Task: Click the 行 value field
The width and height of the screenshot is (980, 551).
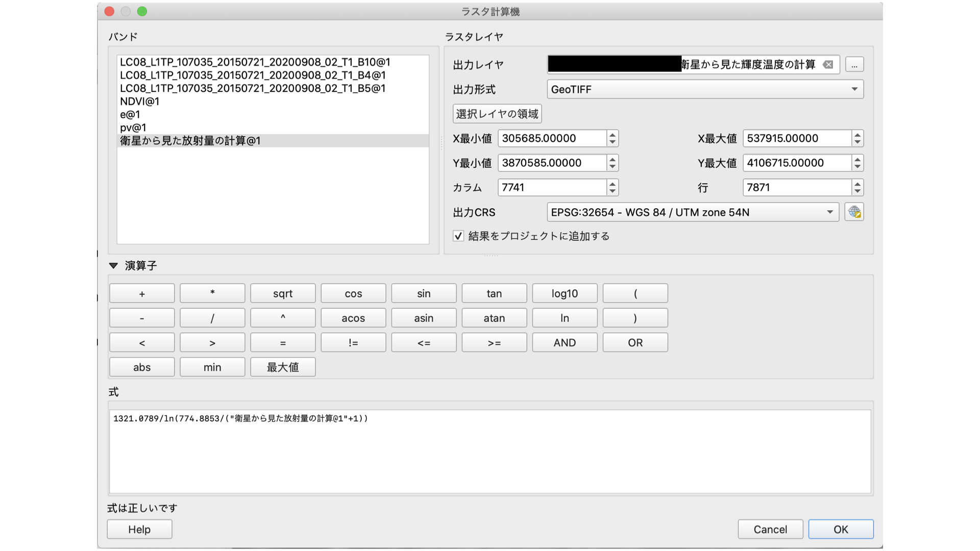Action: pos(797,187)
